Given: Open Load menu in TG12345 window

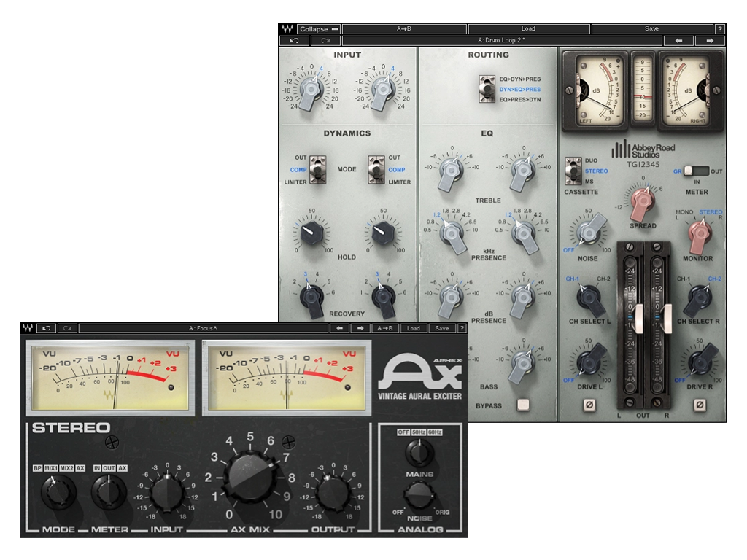Looking at the screenshot, I should 528,29.
